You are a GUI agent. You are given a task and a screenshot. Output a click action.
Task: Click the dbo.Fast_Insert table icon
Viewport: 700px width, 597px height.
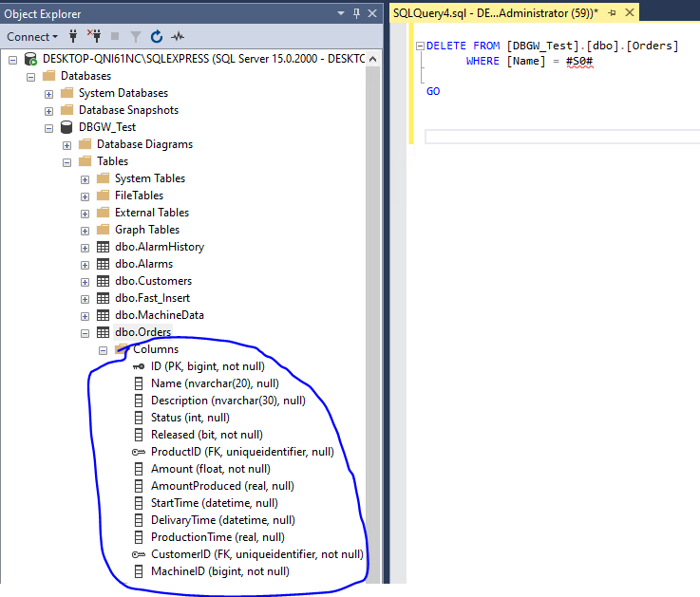(103, 298)
